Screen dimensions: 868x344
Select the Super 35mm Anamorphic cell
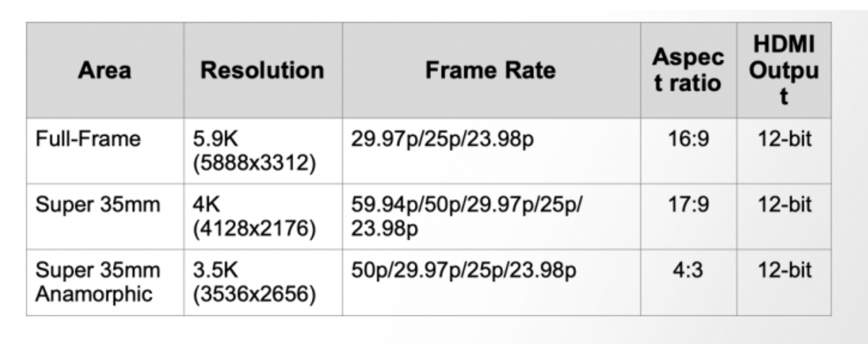pos(98,282)
